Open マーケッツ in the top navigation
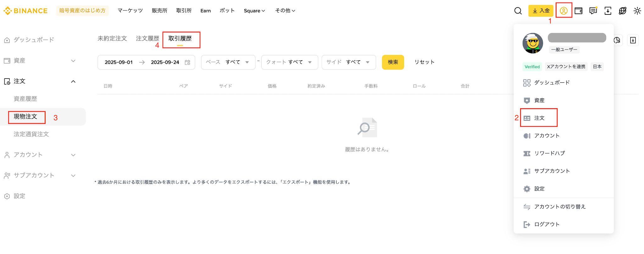Image resolution: width=644 pixels, height=254 pixels. coord(130,11)
